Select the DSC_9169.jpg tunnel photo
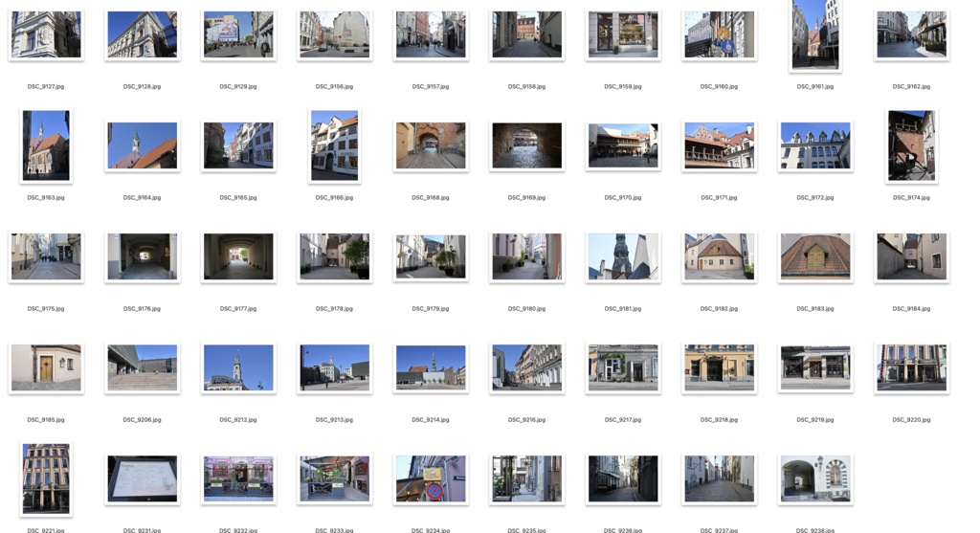 click(x=527, y=145)
